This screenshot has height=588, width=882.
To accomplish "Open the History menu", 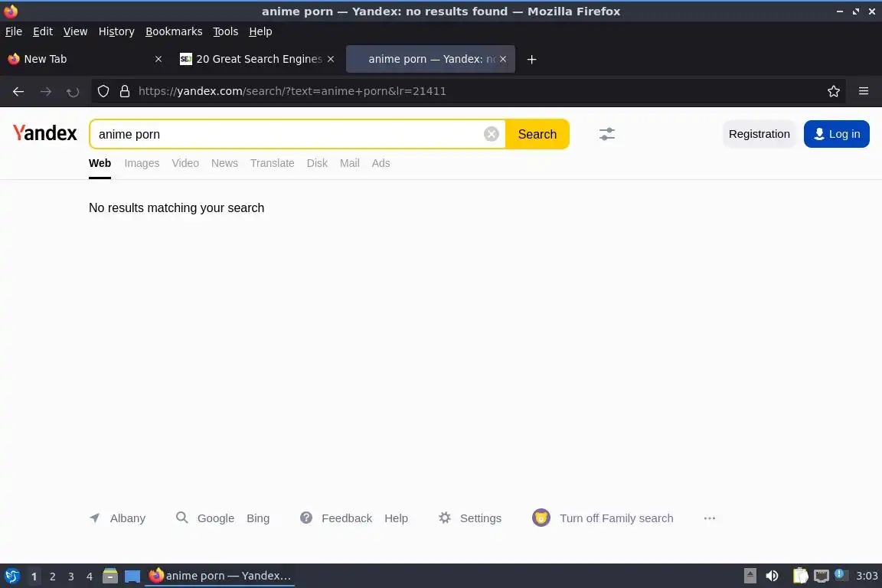I will pos(116,31).
